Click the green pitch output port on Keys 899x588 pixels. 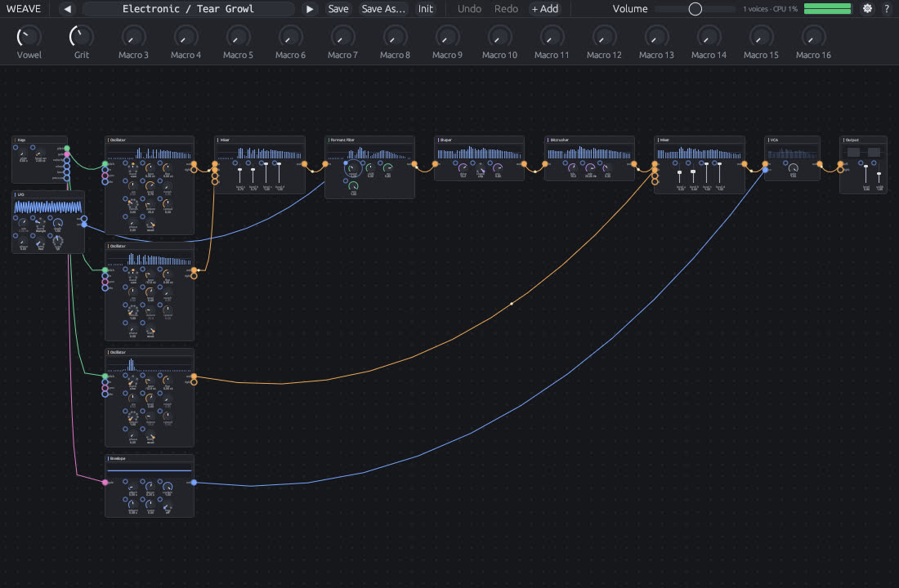click(x=67, y=149)
